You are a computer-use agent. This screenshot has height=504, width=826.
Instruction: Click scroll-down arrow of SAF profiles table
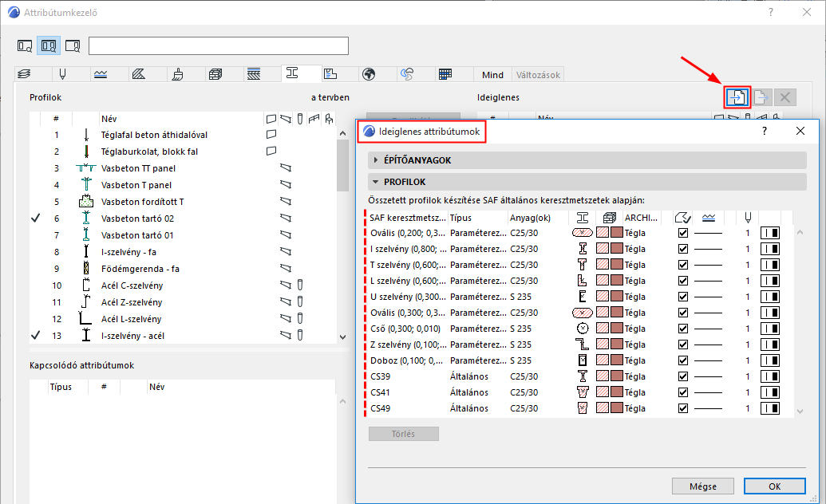click(x=800, y=411)
